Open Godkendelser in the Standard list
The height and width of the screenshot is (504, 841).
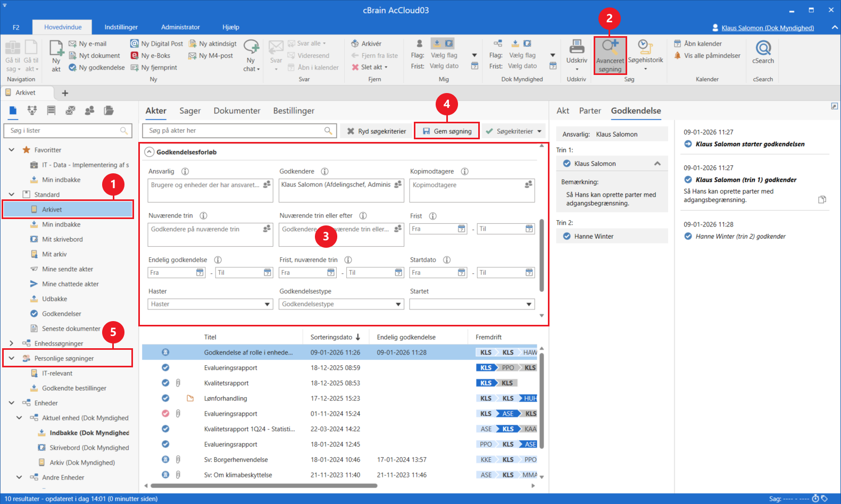(x=62, y=314)
